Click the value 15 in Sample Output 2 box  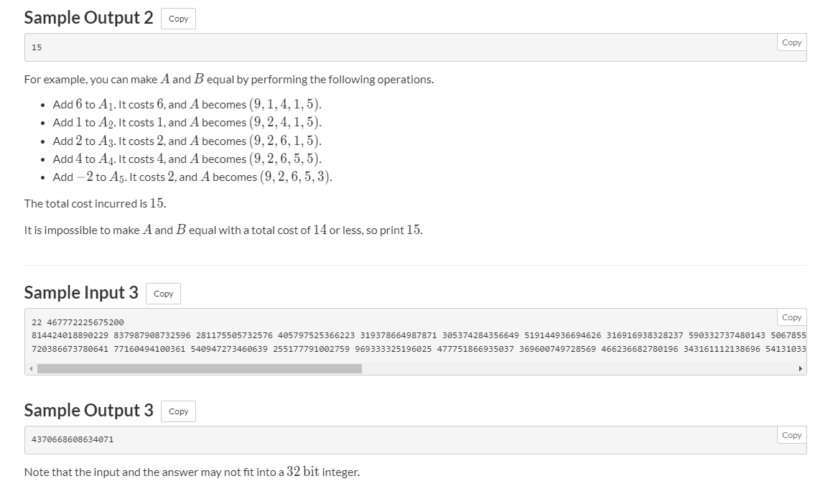tap(37, 47)
